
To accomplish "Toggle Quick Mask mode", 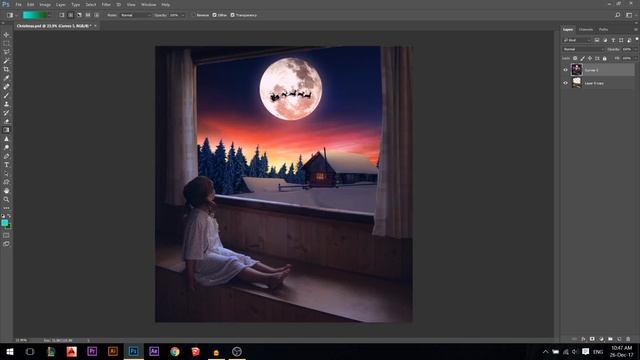I will click(x=6, y=236).
